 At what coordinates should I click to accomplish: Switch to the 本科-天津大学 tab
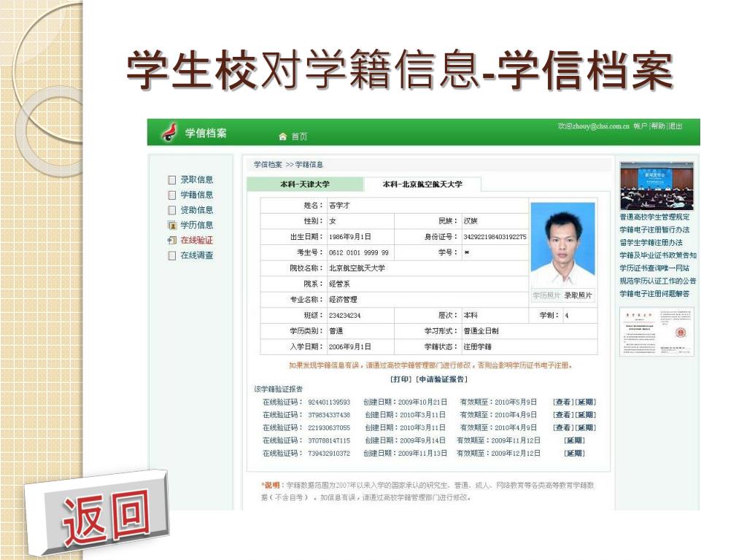[305, 184]
